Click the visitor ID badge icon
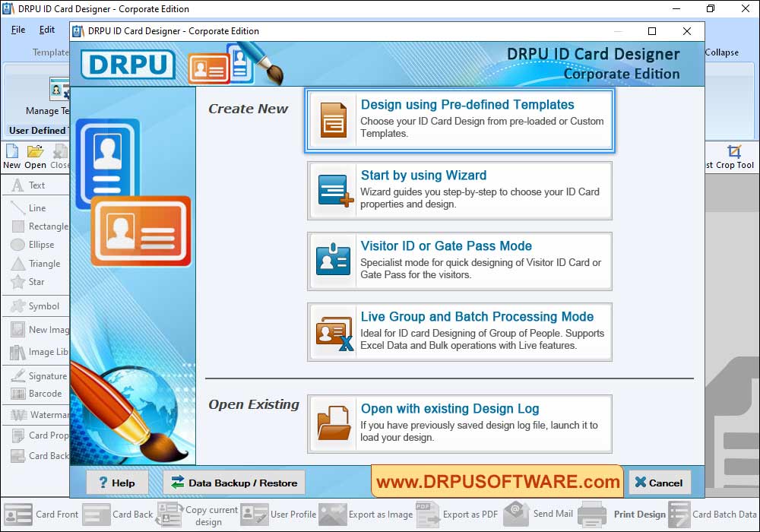This screenshot has height=532, width=760. 333,260
